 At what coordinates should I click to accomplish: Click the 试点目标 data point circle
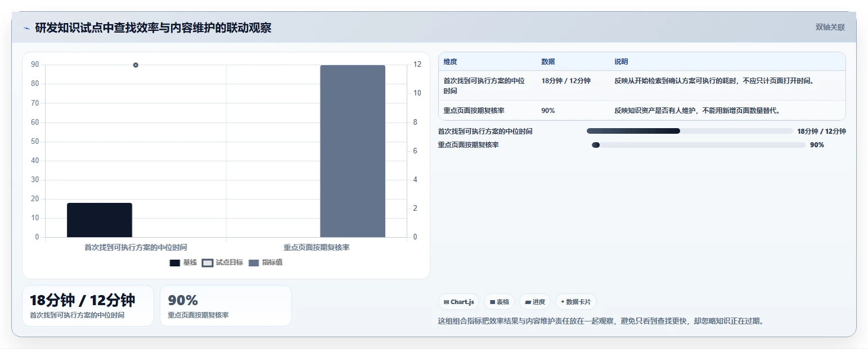click(x=136, y=65)
